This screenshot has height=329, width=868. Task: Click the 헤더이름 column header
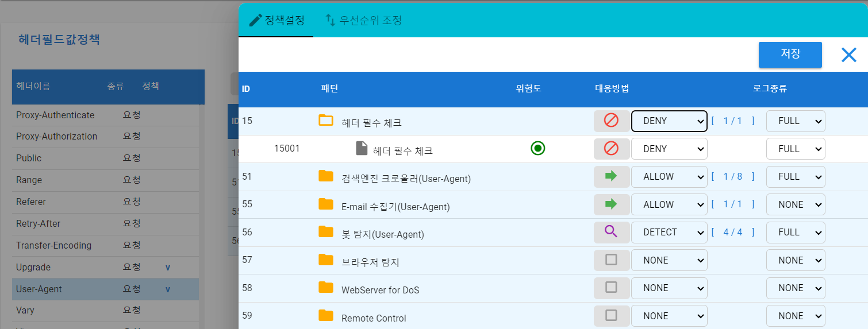(x=33, y=87)
